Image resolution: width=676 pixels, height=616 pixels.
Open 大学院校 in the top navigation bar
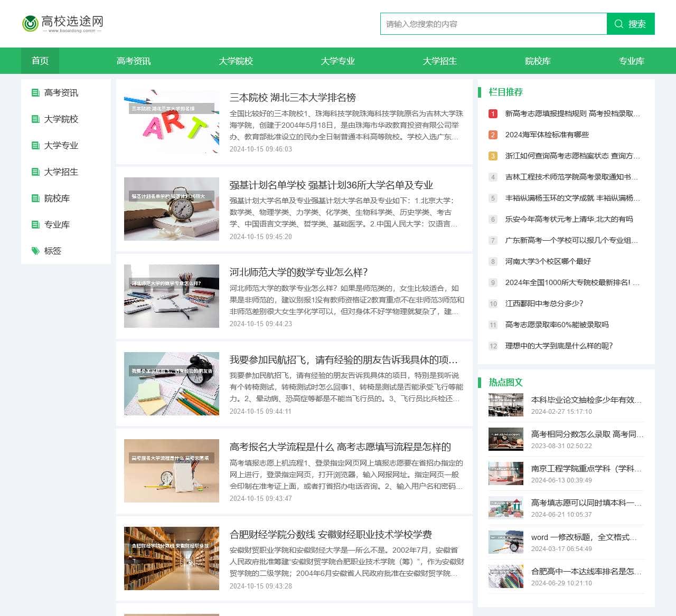coord(236,61)
